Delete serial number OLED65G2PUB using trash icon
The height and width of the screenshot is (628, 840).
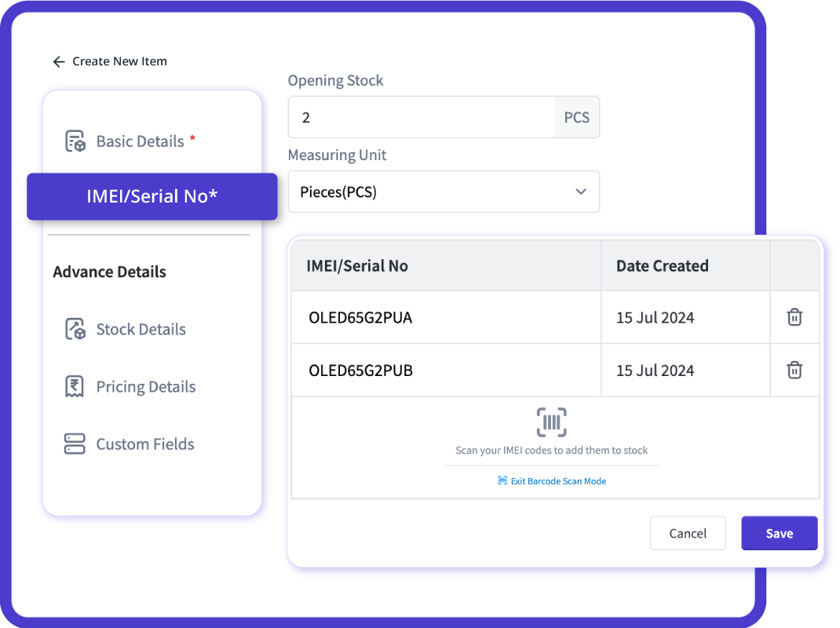794,370
